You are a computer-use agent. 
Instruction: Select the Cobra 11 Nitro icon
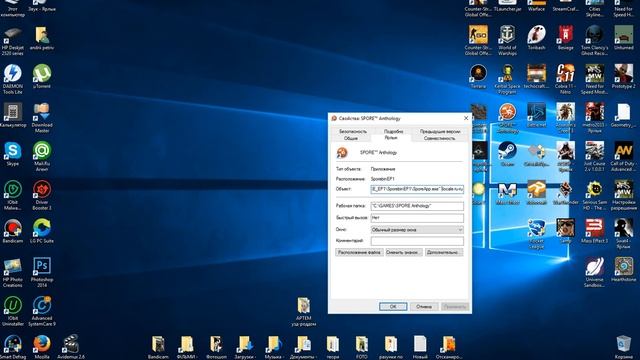[x=565, y=79]
